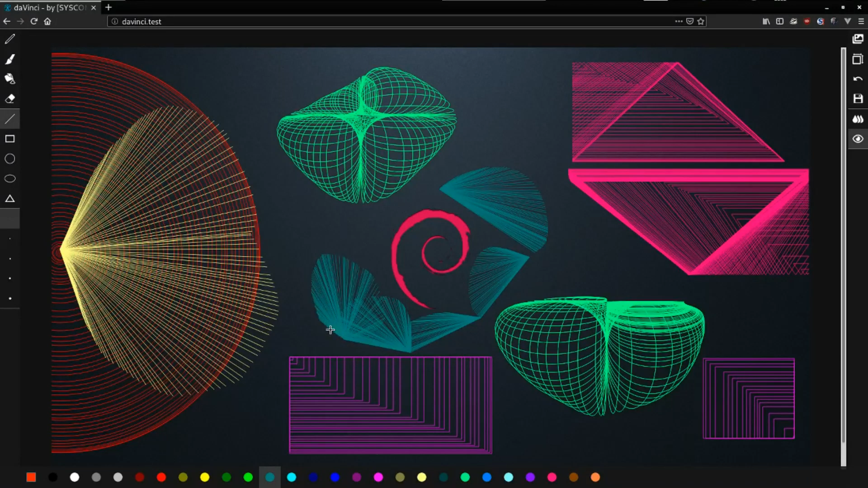Select the Triangle shape tool
868x488 pixels.
pyautogui.click(x=9, y=198)
